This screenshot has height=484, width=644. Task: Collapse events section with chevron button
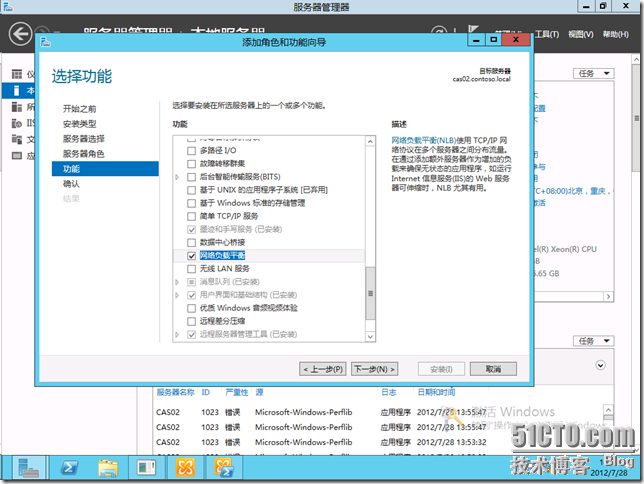[x=600, y=365]
